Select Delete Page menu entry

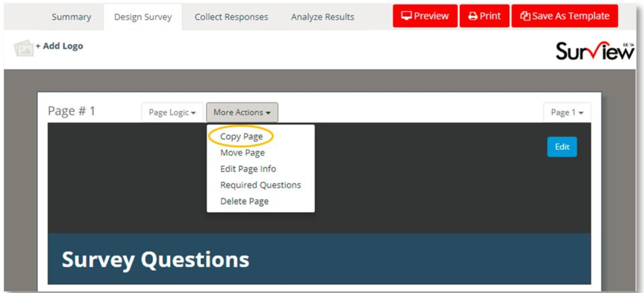[x=244, y=201]
